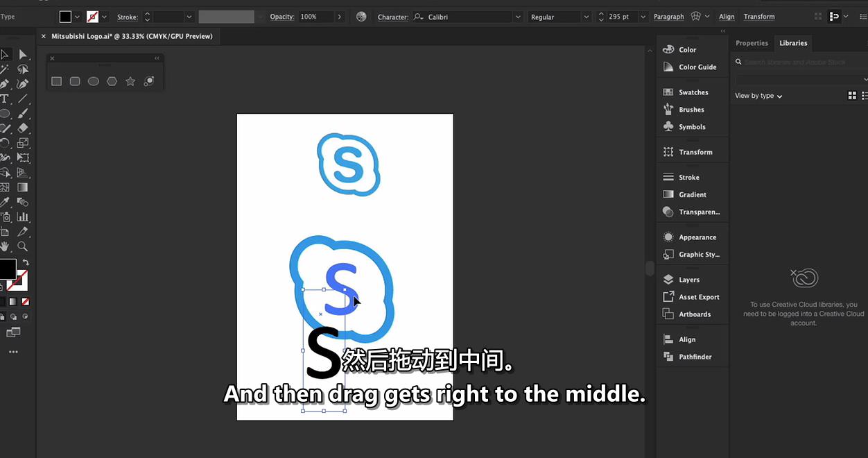The width and height of the screenshot is (868, 458).
Task: Switch libraries to grid view
Action: coord(852,96)
